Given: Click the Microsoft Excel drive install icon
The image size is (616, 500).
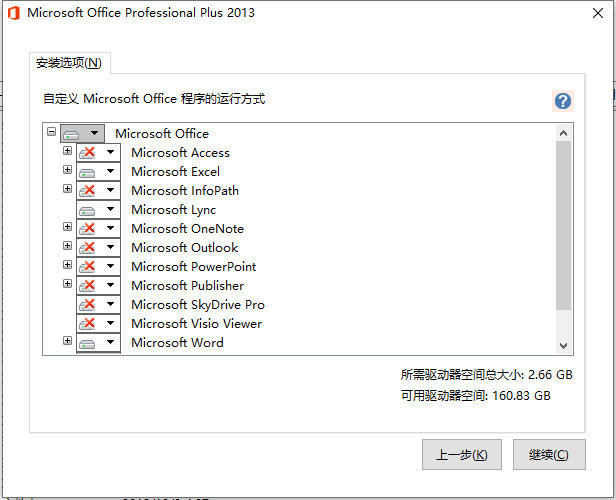Looking at the screenshot, I should 87,172.
